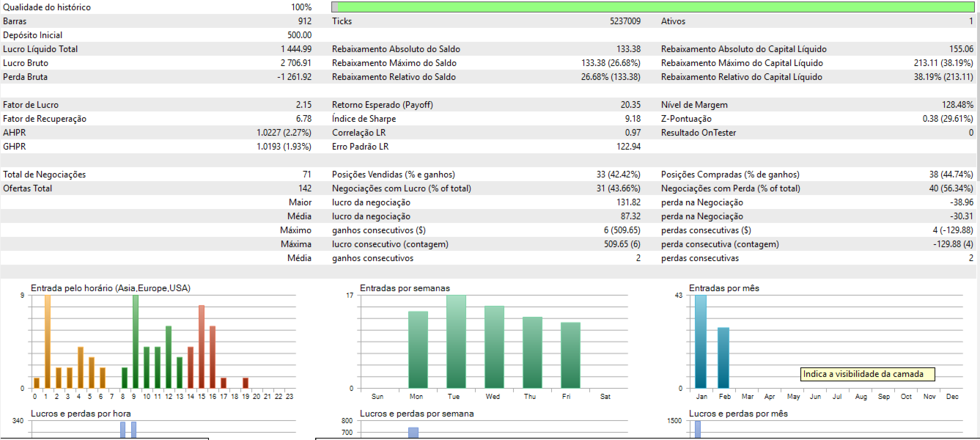The image size is (980, 440).
Task: Click the Lucro Bruto value 2 706.91
Action: (295, 63)
